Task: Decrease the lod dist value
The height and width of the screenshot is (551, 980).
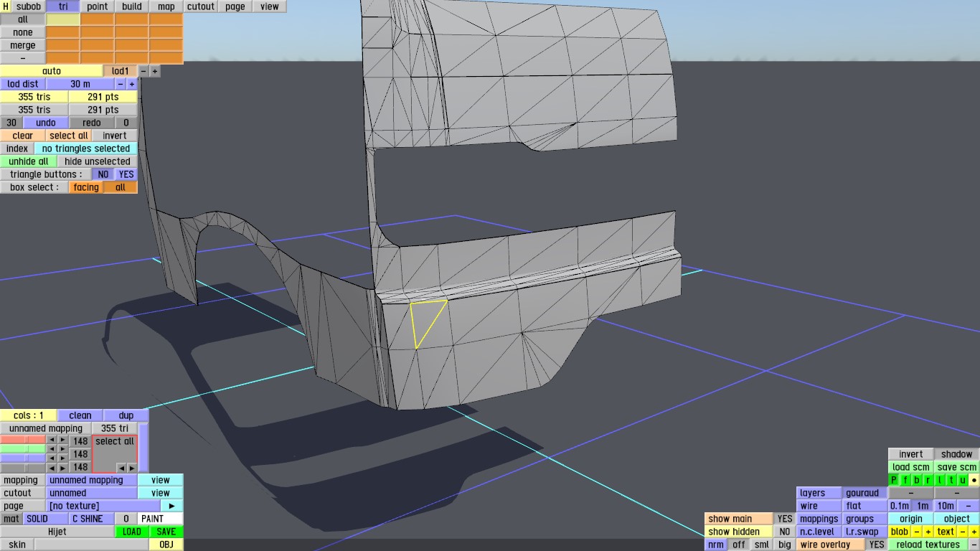Action: (x=121, y=84)
